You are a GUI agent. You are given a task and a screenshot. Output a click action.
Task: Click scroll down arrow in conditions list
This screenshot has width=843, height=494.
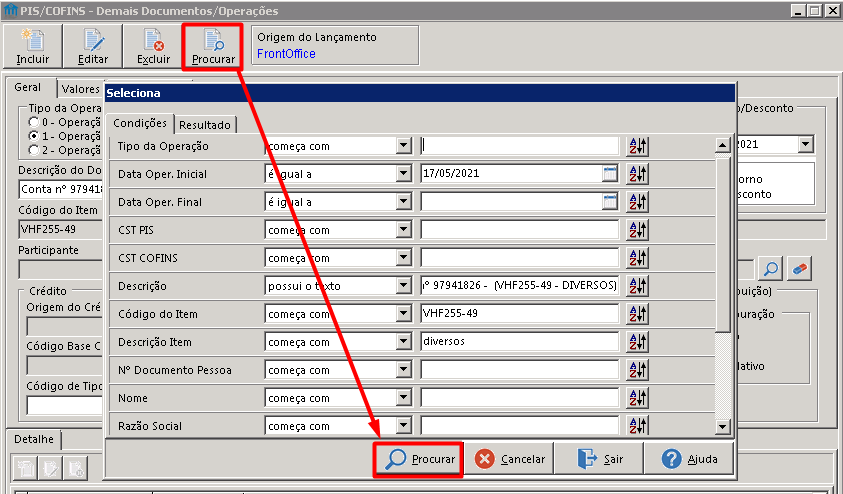(722, 427)
